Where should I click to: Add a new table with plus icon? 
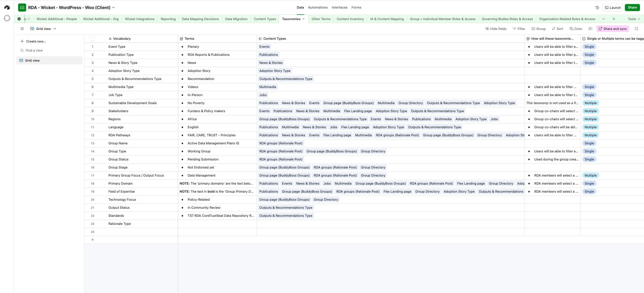pyautogui.click(x=614, y=19)
